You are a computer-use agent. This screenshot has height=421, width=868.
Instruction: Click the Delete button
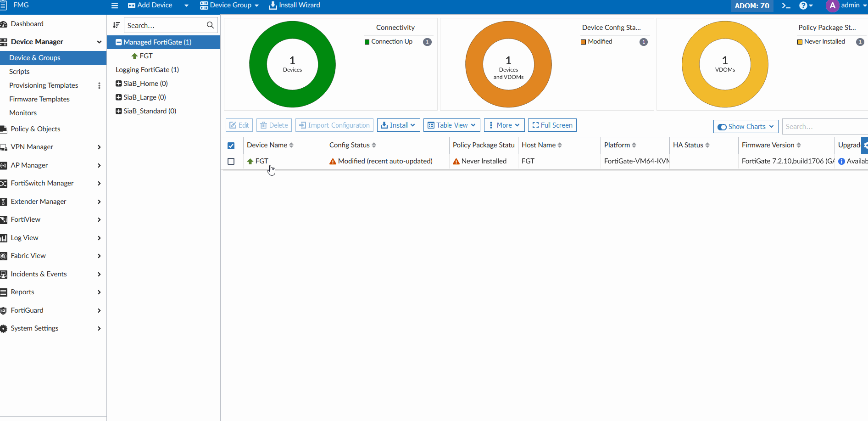pyautogui.click(x=274, y=125)
